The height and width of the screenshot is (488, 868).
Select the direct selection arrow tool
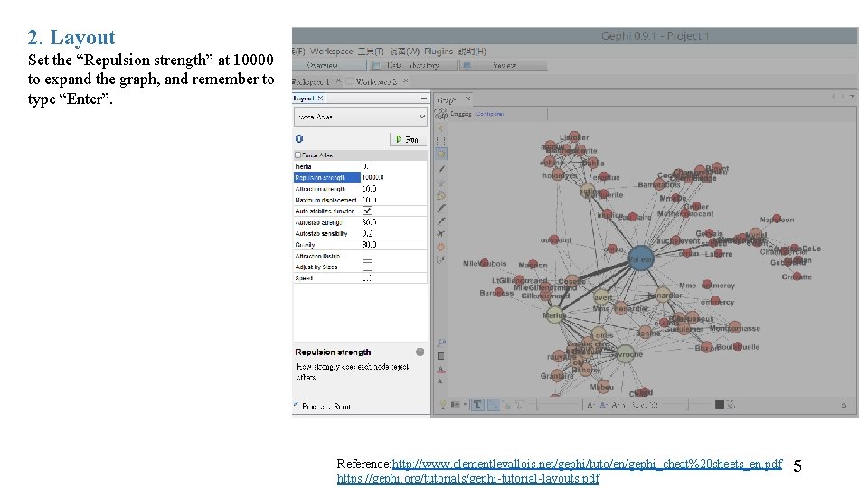(441, 127)
